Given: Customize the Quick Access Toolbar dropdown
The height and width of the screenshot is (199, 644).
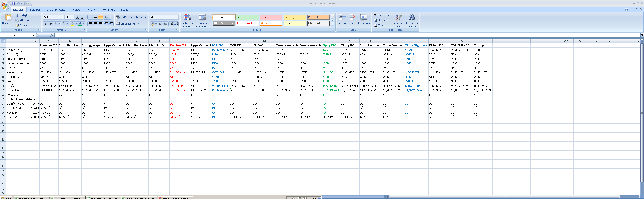Looking at the screenshot, I should [34, 4].
